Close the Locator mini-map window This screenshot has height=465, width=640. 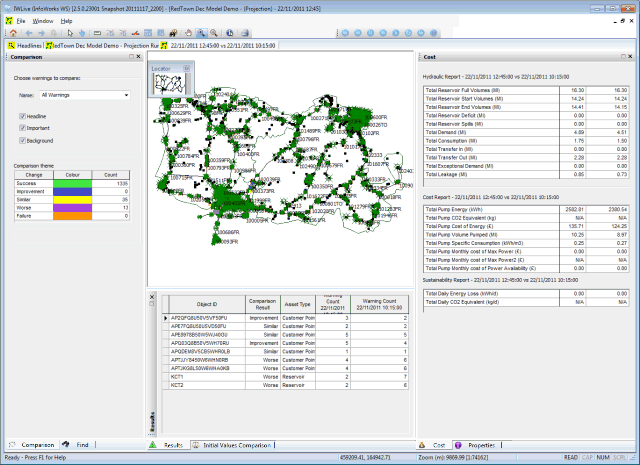click(x=187, y=67)
